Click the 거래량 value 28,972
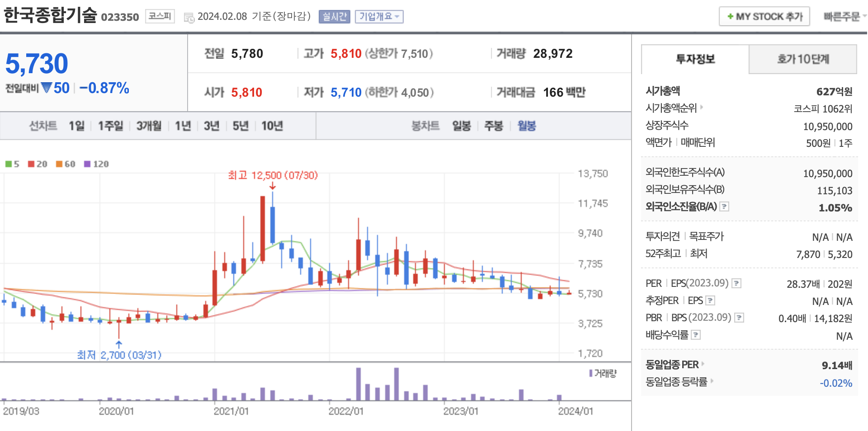 (x=553, y=54)
